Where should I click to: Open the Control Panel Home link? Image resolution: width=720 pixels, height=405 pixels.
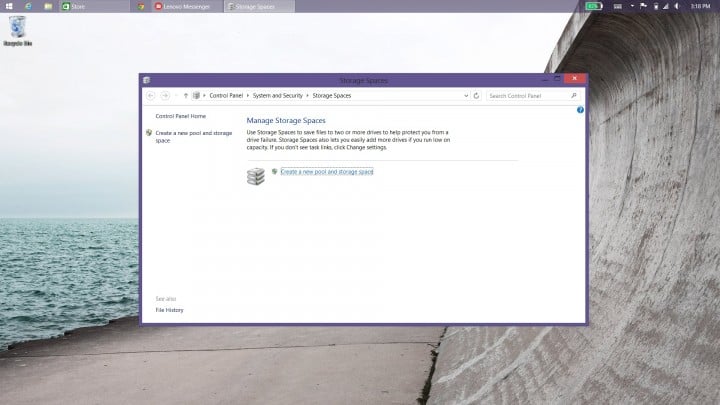pos(180,116)
